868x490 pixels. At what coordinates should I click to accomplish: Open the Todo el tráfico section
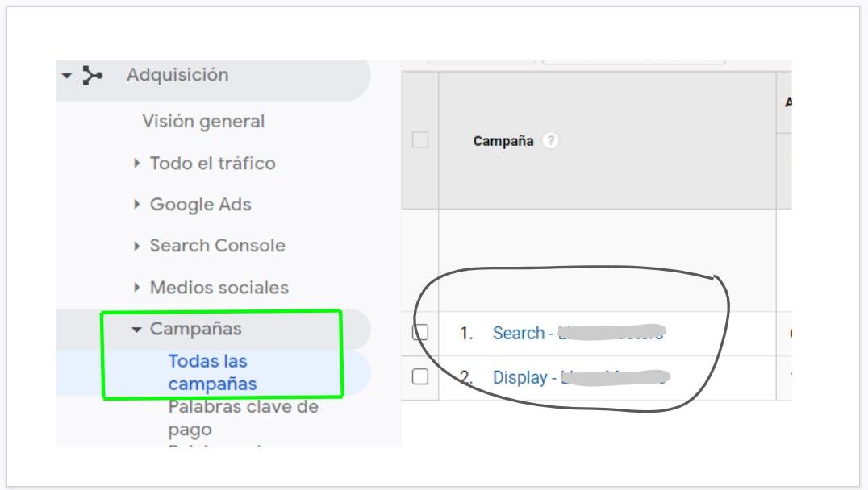pyautogui.click(x=211, y=163)
